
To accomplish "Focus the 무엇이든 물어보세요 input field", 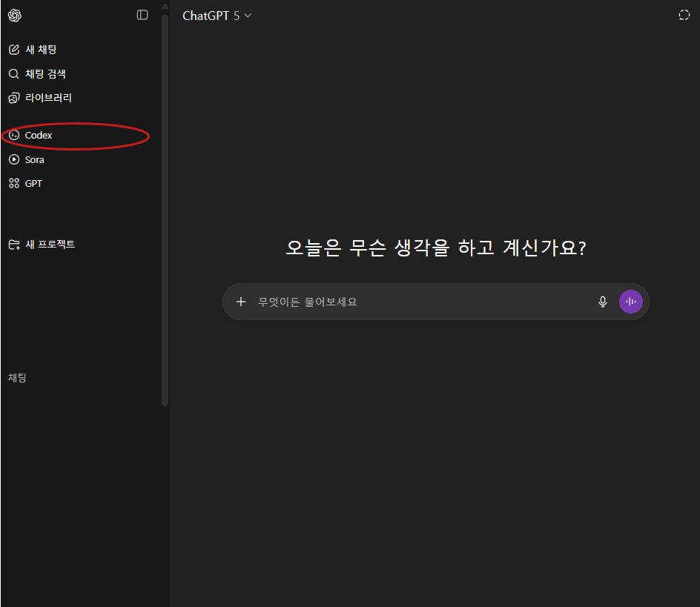I will click(415, 302).
